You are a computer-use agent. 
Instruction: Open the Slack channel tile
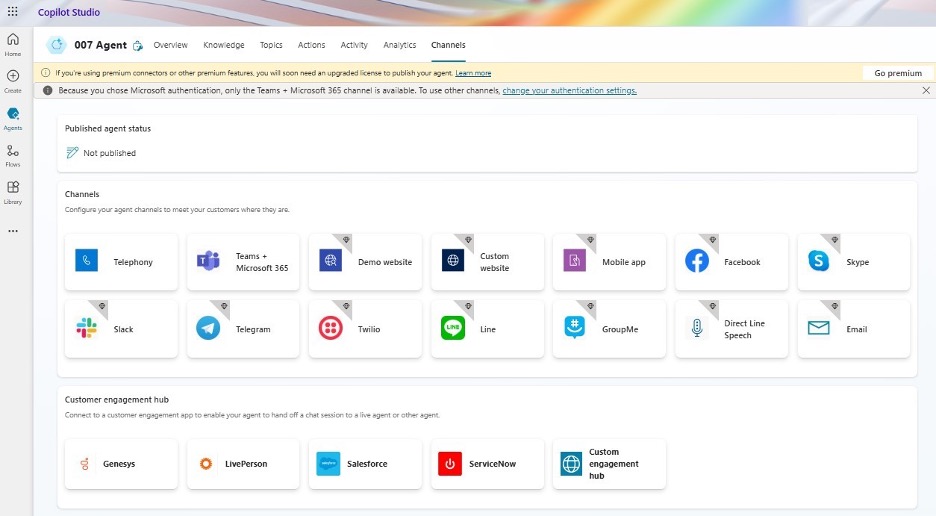pyautogui.click(x=121, y=329)
